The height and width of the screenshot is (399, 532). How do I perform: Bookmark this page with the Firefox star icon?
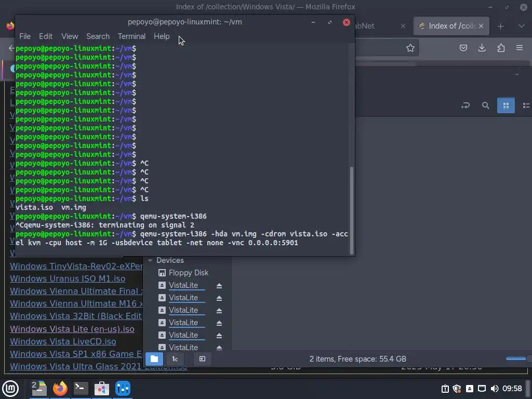tap(410, 48)
